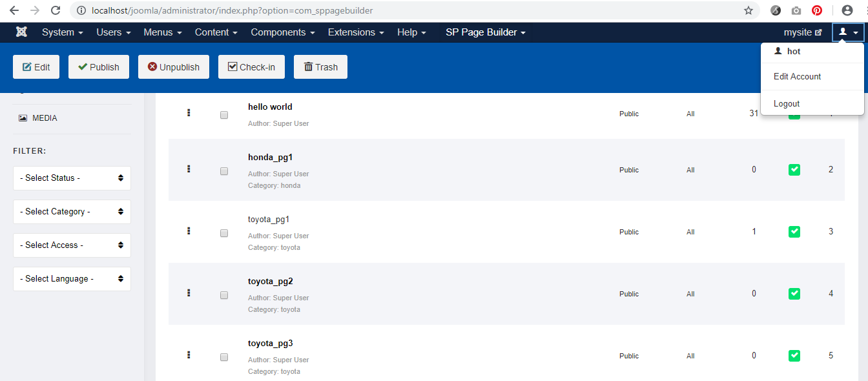Click the browser address bar
This screenshot has width=868, height=381.
point(413,10)
